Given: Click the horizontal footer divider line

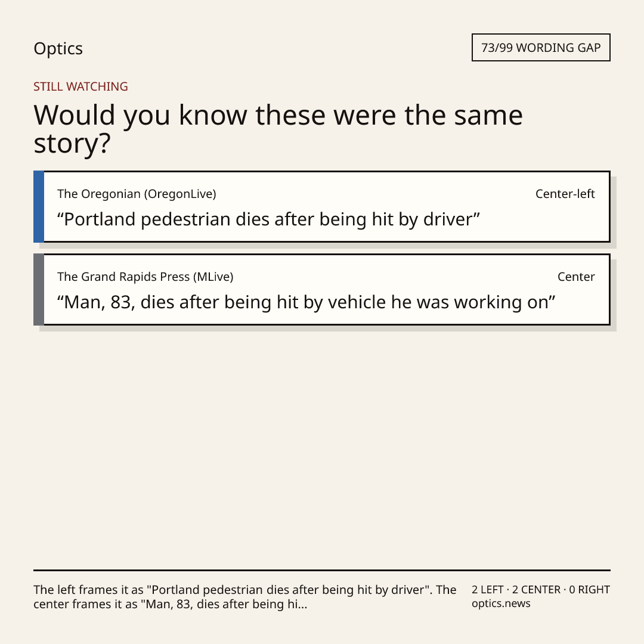Looking at the screenshot, I should tap(322, 570).
